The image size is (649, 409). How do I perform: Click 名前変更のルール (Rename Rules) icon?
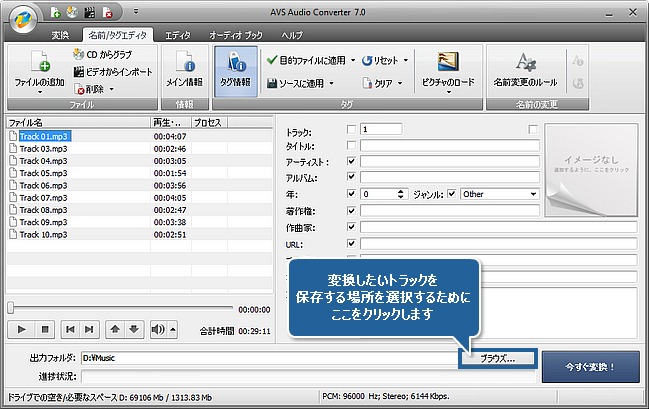pyautogui.click(x=526, y=65)
